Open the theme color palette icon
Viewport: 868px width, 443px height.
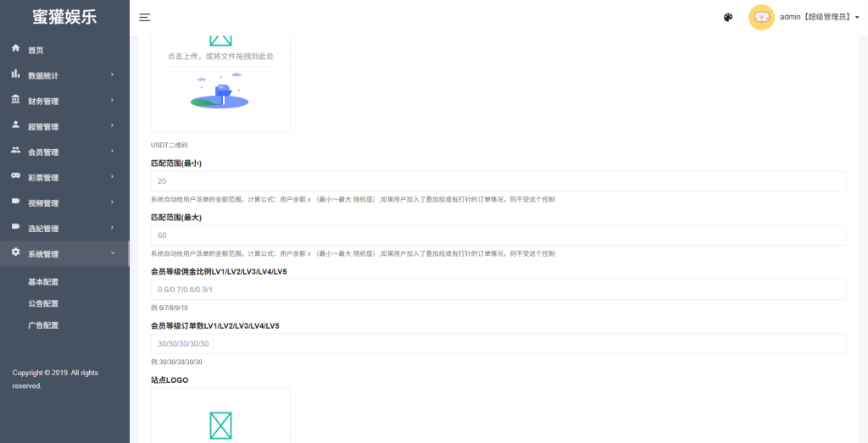tap(727, 17)
